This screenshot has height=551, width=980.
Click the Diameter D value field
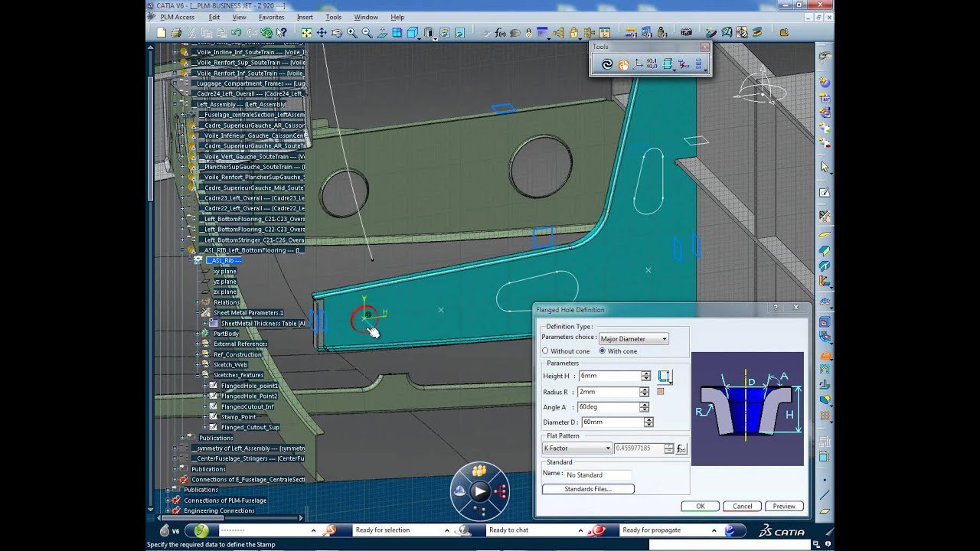(612, 422)
